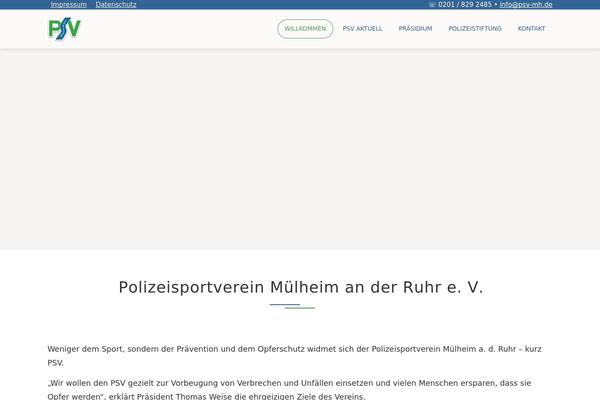Open the Kontakt menu item
Screen dimensions: 600x400
(531, 29)
